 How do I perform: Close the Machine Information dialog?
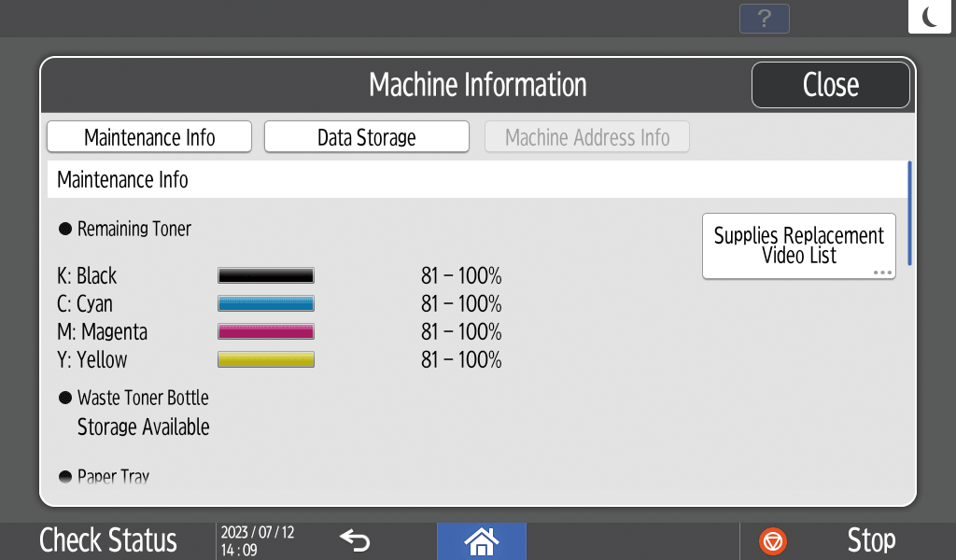click(x=830, y=85)
